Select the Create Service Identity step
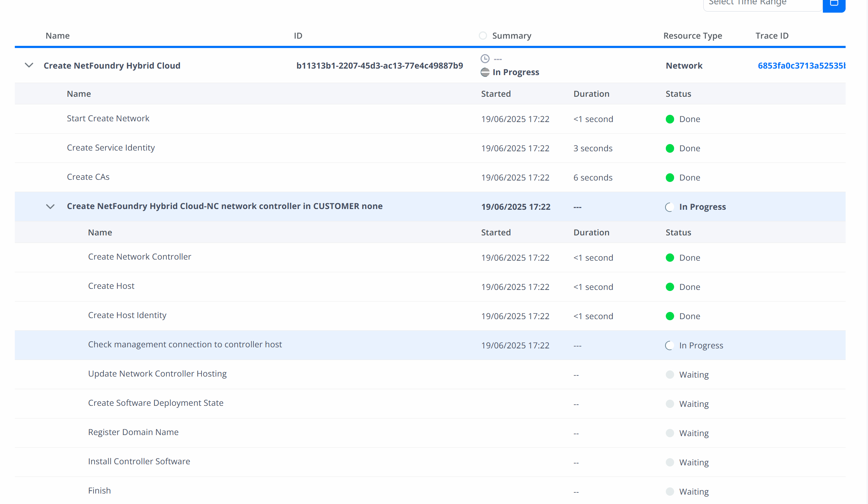 click(110, 148)
